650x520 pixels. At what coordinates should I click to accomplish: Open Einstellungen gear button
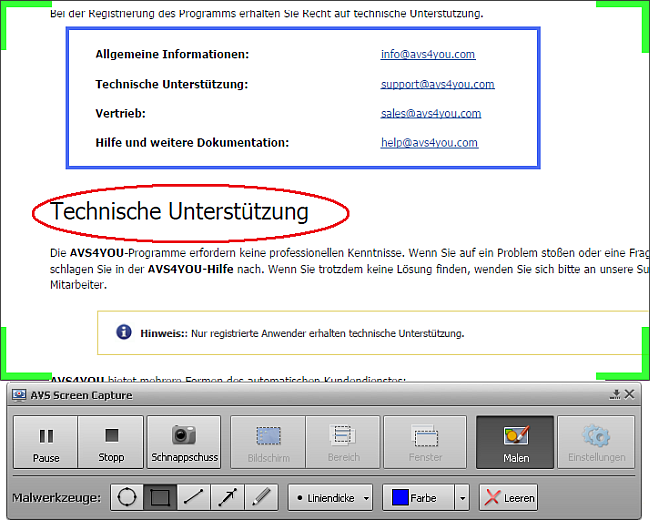click(x=596, y=442)
